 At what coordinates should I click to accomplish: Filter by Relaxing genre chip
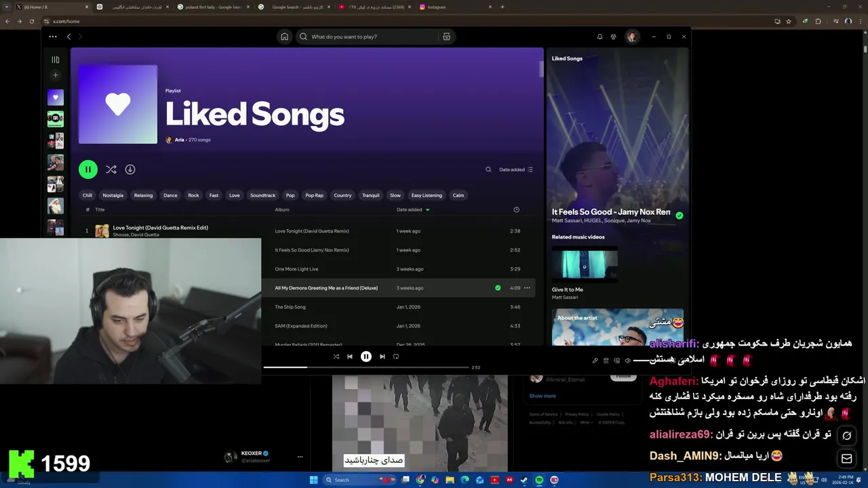[x=143, y=195]
